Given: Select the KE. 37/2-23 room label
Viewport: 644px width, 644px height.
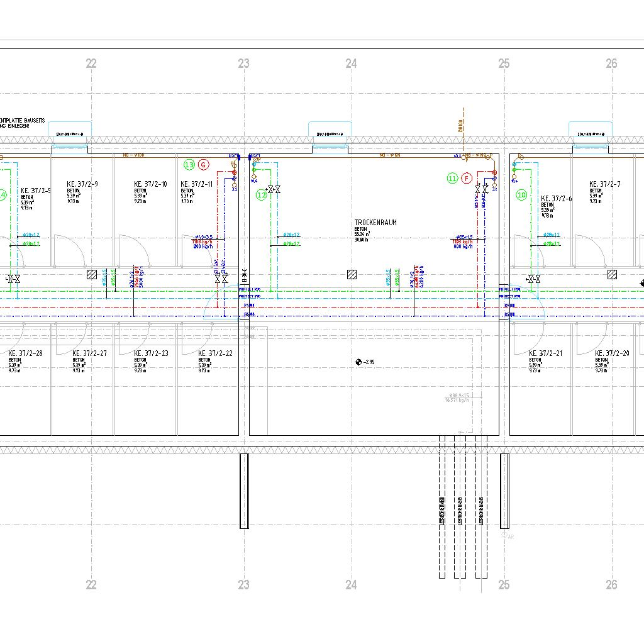Looking at the screenshot, I should 151,353.
